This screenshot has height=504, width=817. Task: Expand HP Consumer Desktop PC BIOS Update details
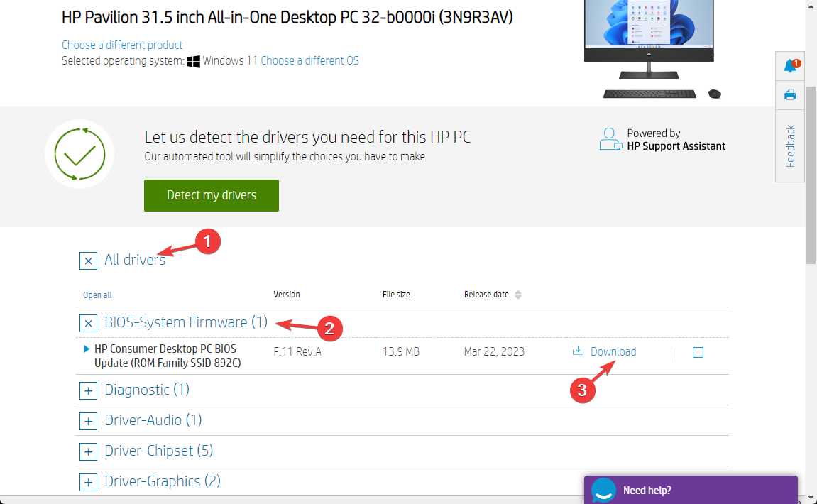point(87,349)
